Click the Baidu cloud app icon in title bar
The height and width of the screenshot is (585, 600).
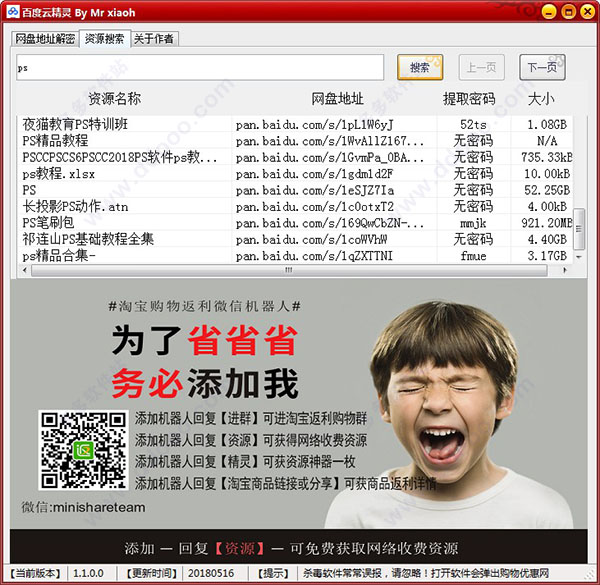point(13,12)
